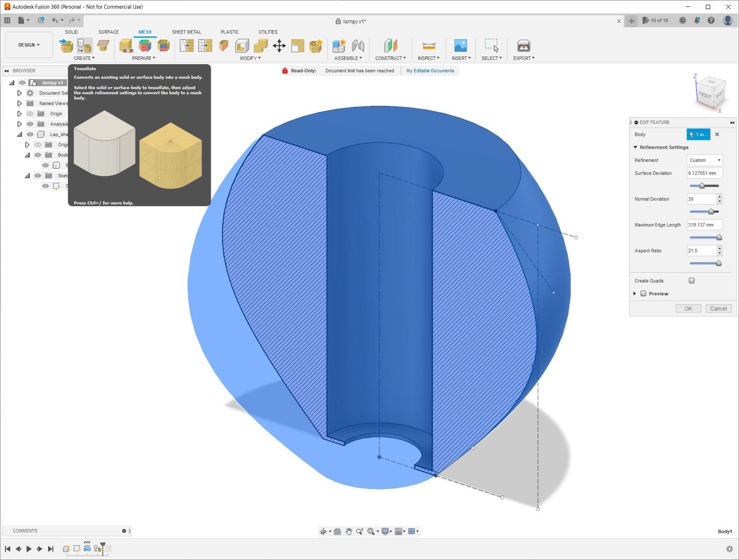The image size is (739, 560).
Task: Switch to the SHEET METAL tab
Action: [x=186, y=31]
